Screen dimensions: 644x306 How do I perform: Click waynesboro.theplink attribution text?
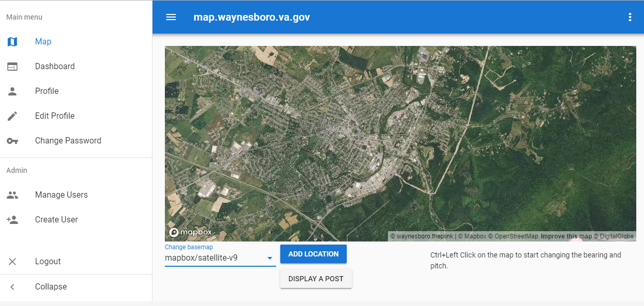tap(421, 236)
